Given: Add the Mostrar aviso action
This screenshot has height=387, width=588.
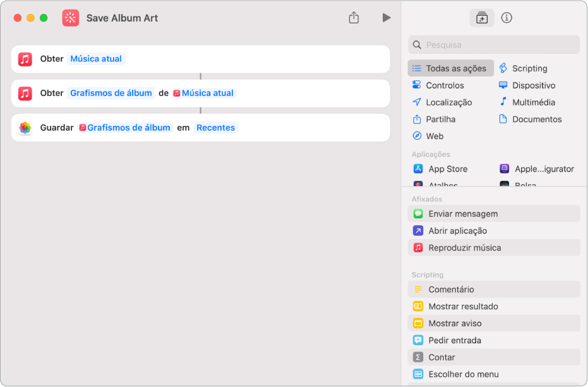Looking at the screenshot, I should coord(494,323).
